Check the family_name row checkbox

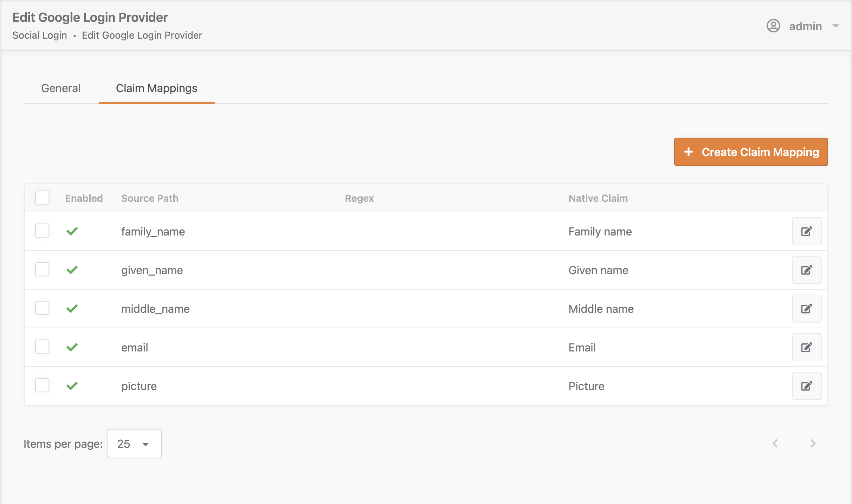[x=42, y=231]
